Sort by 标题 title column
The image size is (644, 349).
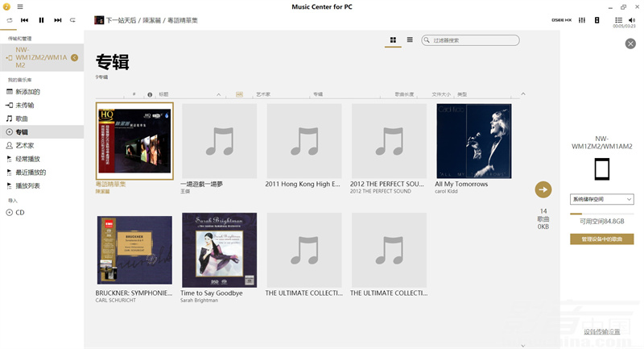tap(163, 94)
